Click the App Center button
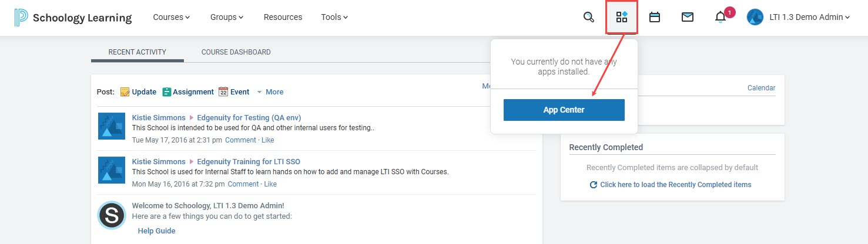Viewport: 868px width, 244px height. pyautogui.click(x=564, y=110)
